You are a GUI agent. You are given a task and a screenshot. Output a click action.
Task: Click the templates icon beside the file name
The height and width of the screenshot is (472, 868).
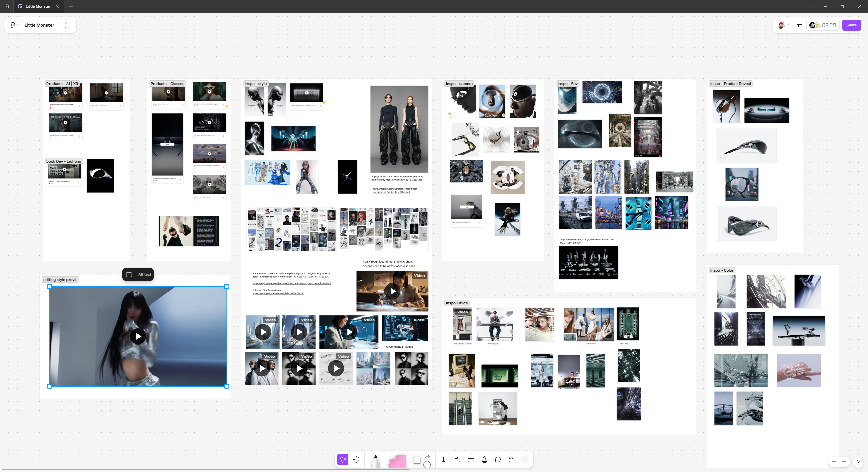click(68, 25)
